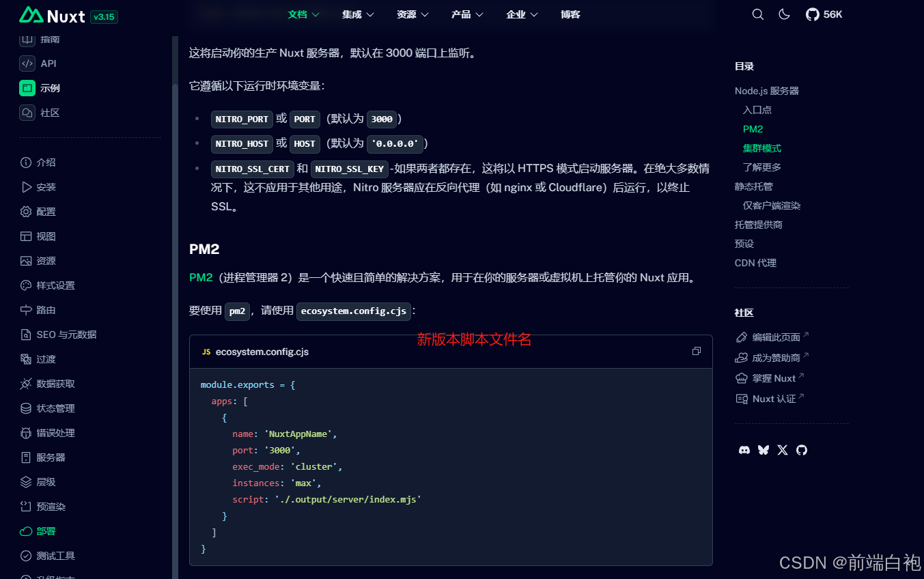Image resolution: width=924 pixels, height=579 pixels.
Task: Click the 服务器 icon
Action: [x=26, y=457]
